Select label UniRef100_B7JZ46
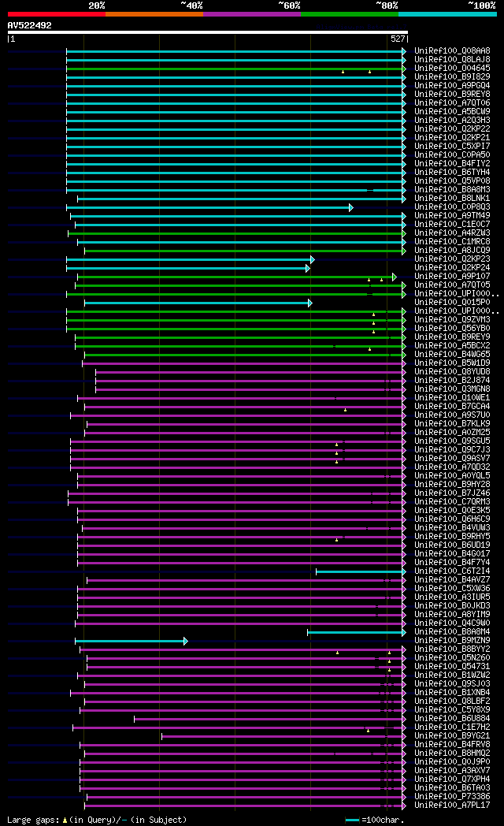This screenshot has width=504, height=826. [x=452, y=493]
